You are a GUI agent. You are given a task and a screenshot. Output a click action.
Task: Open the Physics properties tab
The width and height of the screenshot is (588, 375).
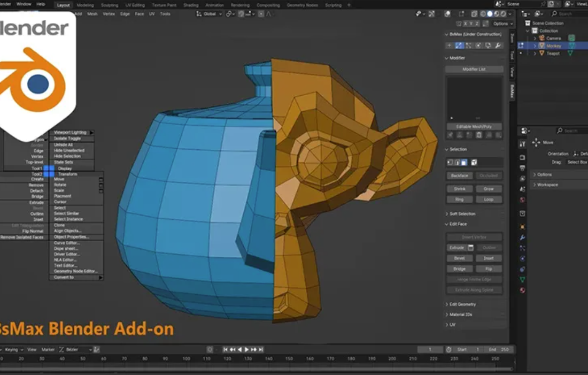pos(522,258)
